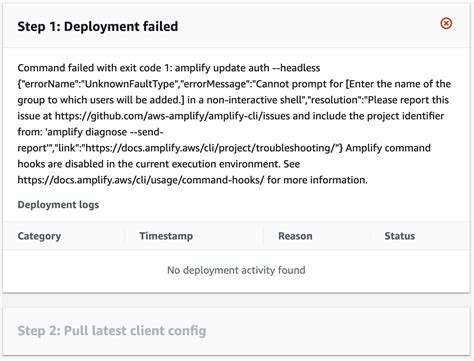Click the 'Cannot prompt for' error message text
Screen dimensions: 474x361
click(299, 84)
